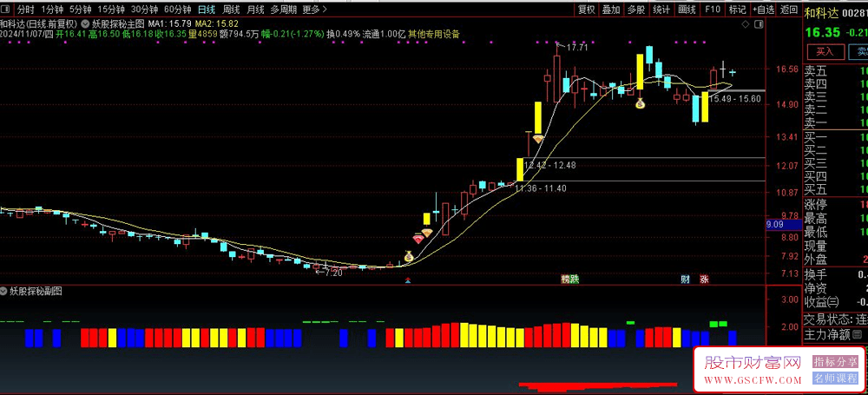Click the blue 9.09 price axis tag

tap(784, 225)
